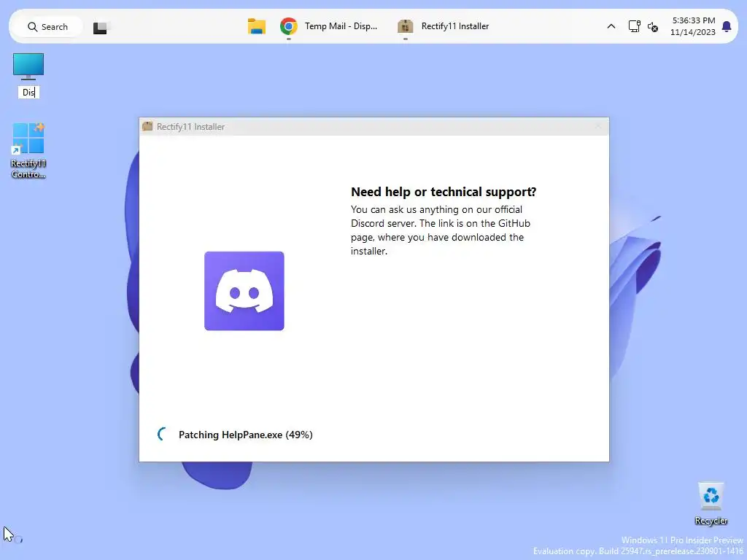Click the Rectify11 Installer window title text
Image resolution: width=747 pixels, height=560 pixels.
(190, 127)
